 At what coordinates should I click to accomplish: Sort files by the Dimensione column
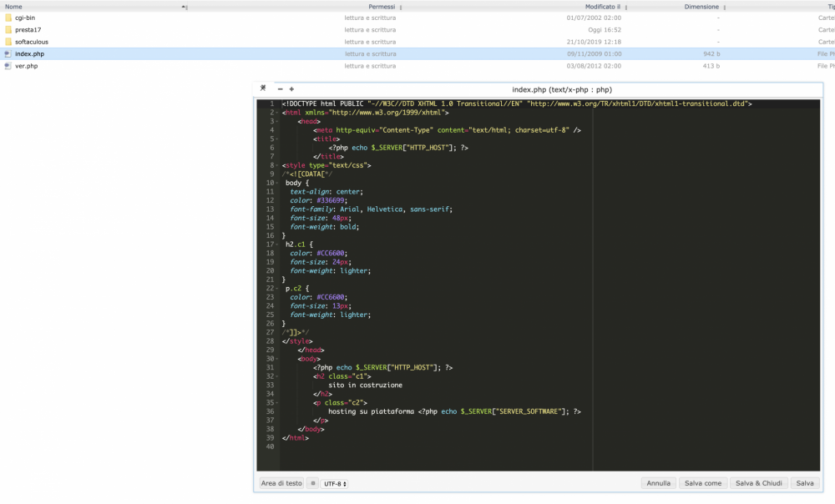pyautogui.click(x=701, y=6)
